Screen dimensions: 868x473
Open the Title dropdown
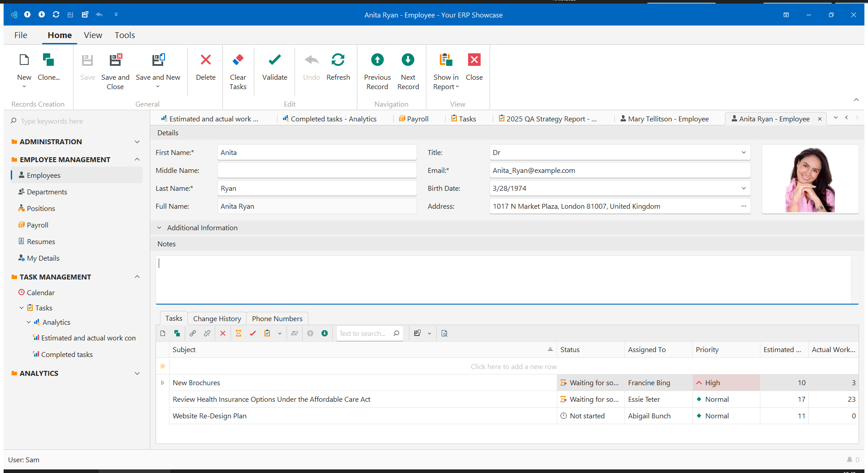[743, 153]
